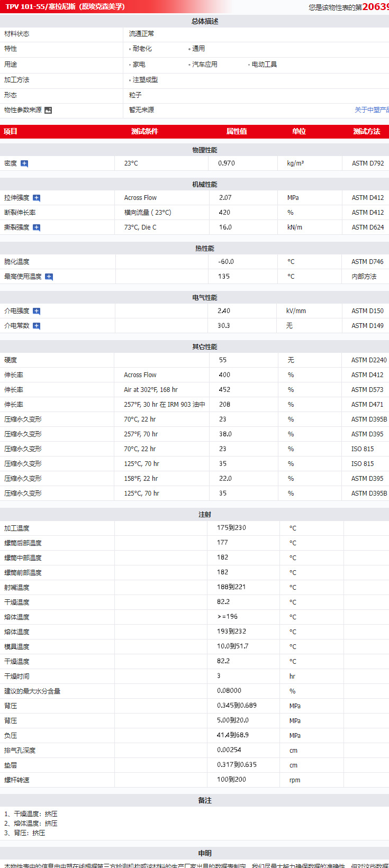This screenshot has width=389, height=868.
Task: Click the rpm unit cell
Action: pos(295,780)
